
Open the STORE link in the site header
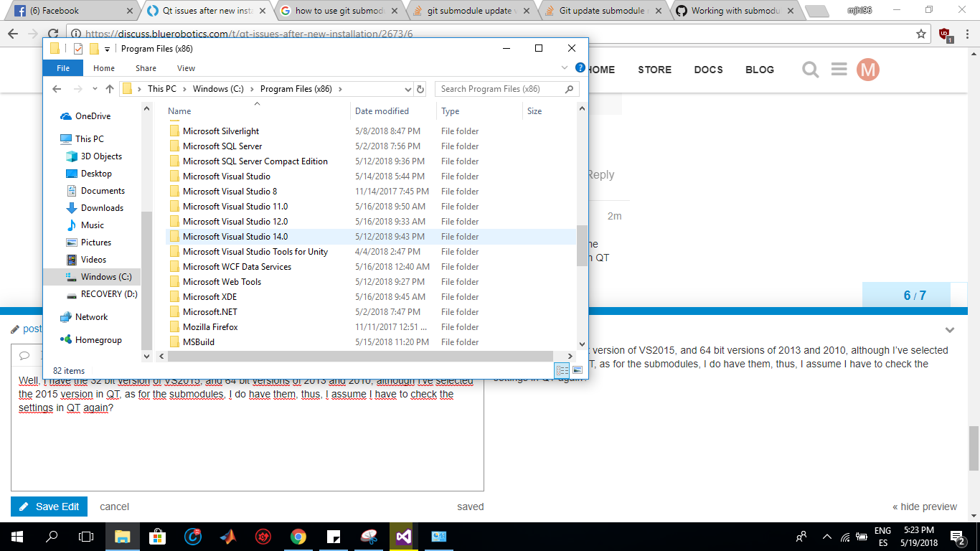(x=655, y=70)
